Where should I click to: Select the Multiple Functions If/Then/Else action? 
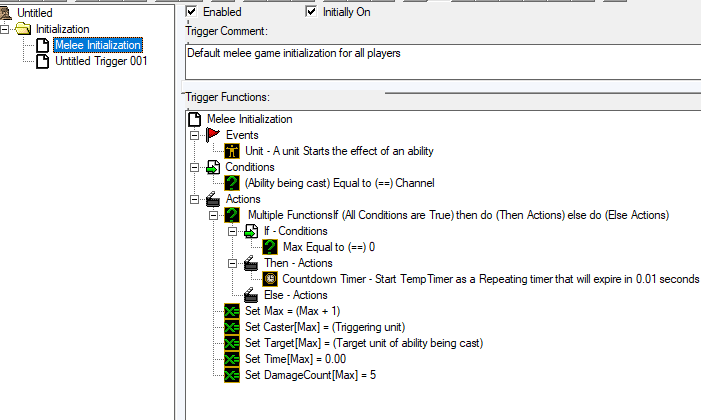[458, 215]
